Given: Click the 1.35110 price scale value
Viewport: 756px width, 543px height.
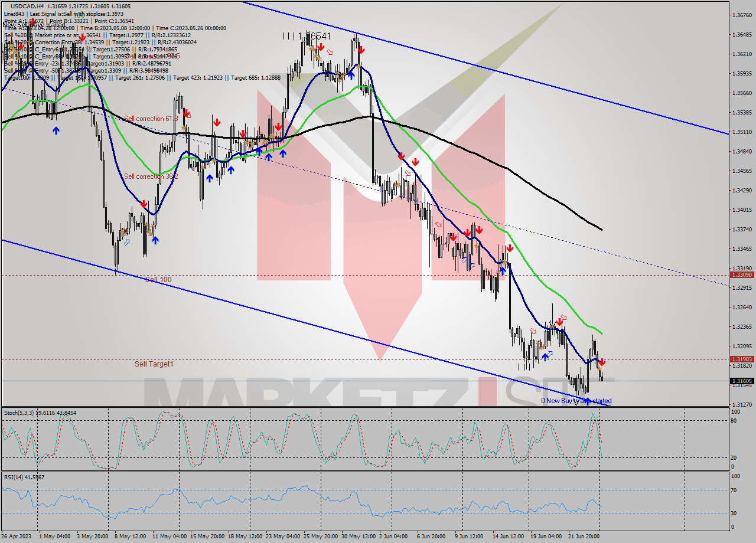Looking at the screenshot, I should tap(742, 132).
